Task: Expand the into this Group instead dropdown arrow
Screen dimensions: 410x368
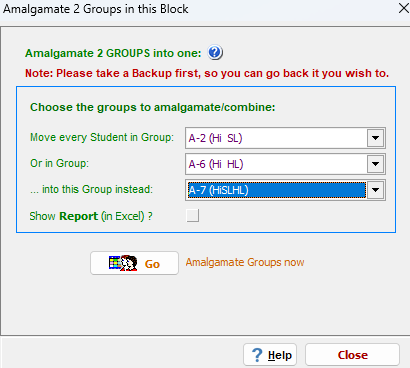Action: tap(375, 190)
